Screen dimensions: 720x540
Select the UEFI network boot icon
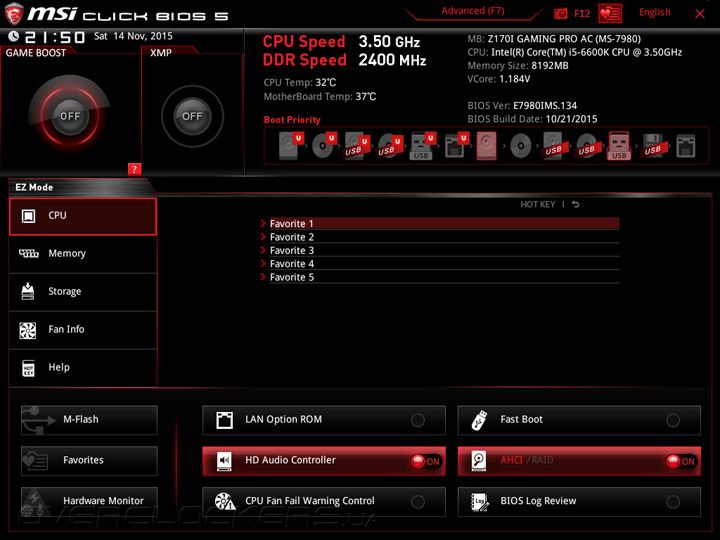click(x=456, y=146)
